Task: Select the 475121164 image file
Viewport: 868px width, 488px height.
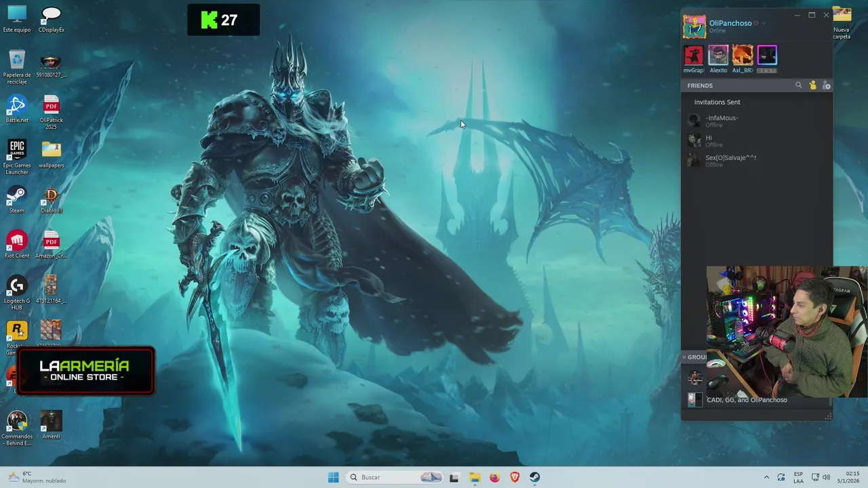Action: (x=51, y=290)
